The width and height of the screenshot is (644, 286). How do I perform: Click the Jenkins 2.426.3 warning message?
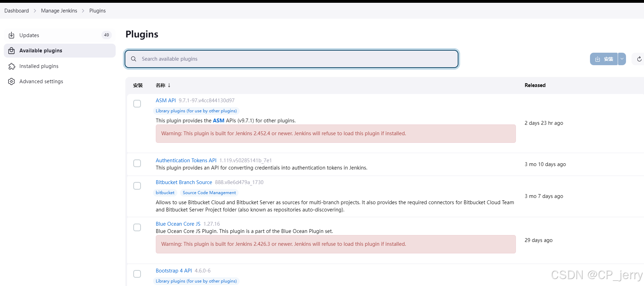pyautogui.click(x=336, y=244)
